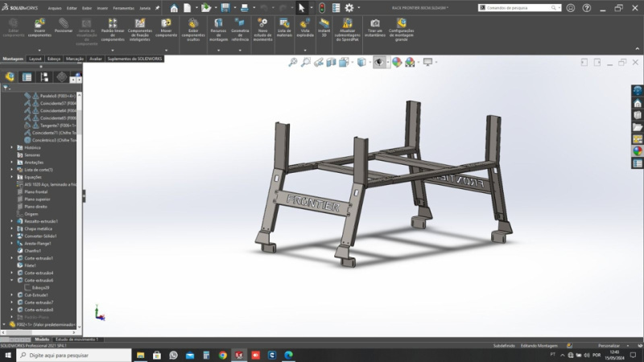Image resolution: width=644 pixels, height=362 pixels.
Task: Click the Windows Start button
Action: [x=8, y=355]
